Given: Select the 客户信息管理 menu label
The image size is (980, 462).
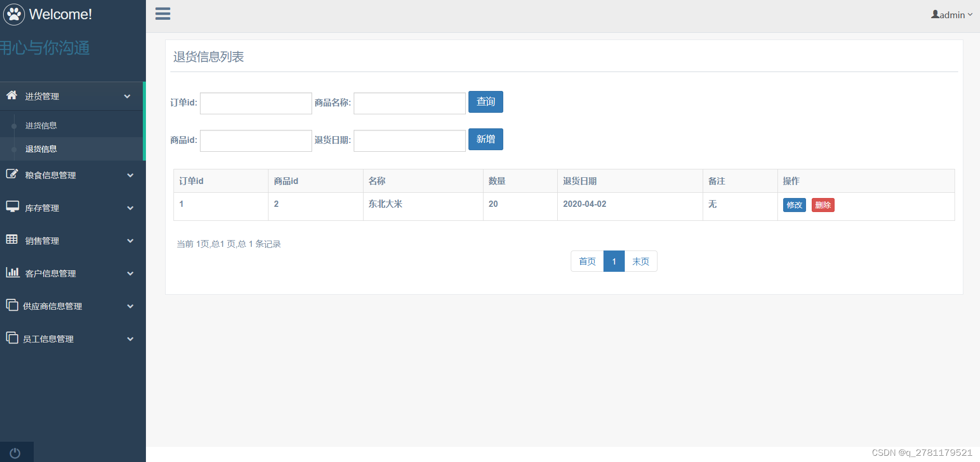Looking at the screenshot, I should tap(50, 274).
